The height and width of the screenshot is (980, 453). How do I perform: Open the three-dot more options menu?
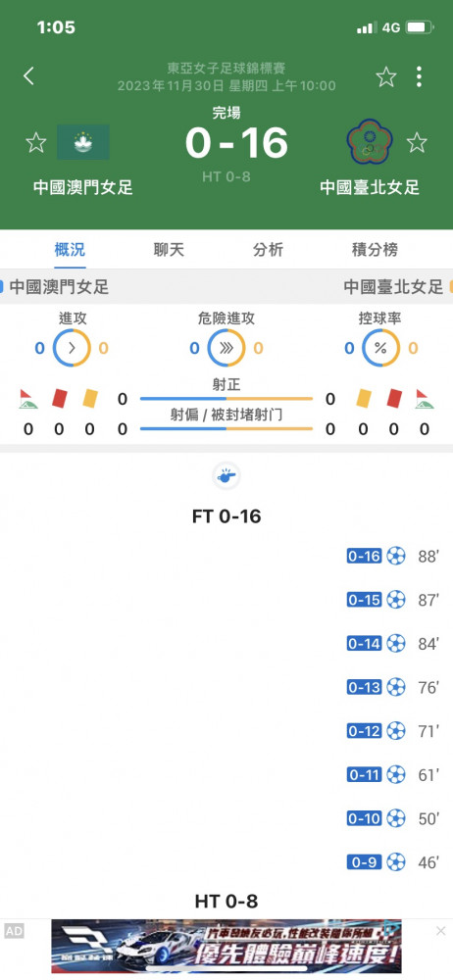(x=419, y=76)
